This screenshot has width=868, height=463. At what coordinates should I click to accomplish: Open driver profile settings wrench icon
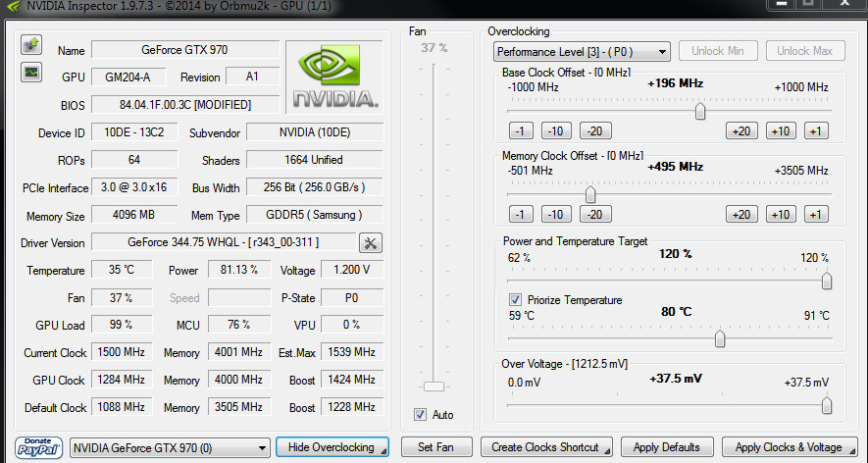371,242
